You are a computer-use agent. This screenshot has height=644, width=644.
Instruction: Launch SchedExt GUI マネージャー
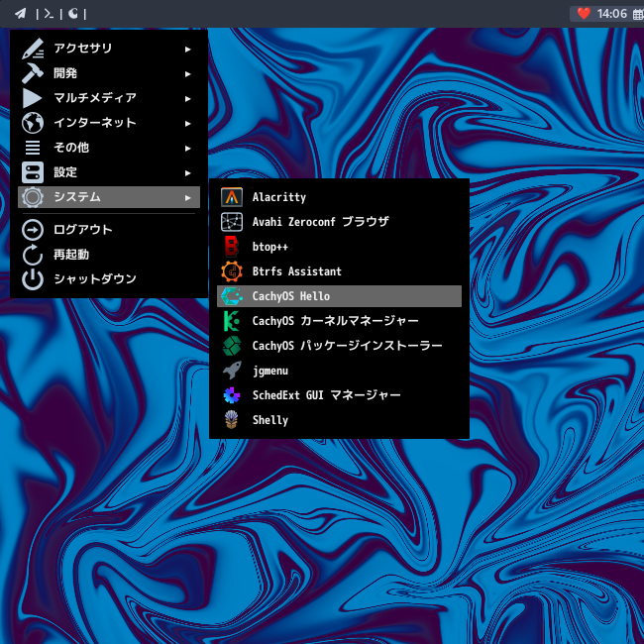coord(339,395)
